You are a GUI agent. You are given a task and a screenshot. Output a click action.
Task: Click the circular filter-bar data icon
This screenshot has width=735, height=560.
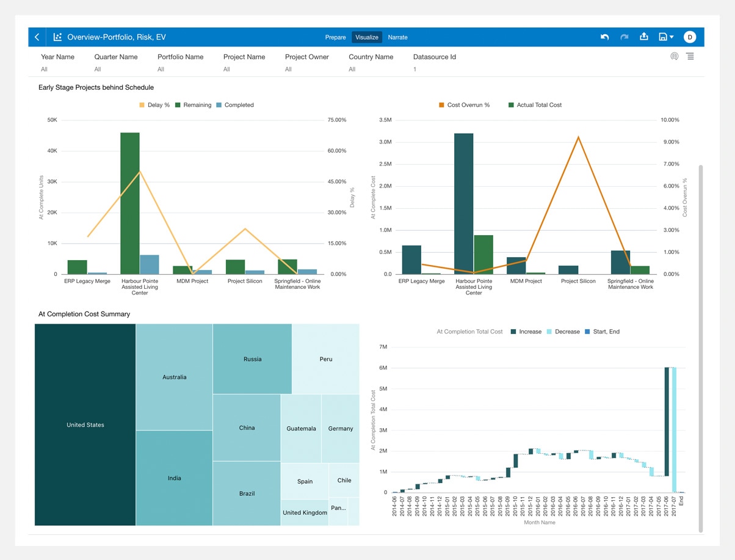[x=675, y=56]
